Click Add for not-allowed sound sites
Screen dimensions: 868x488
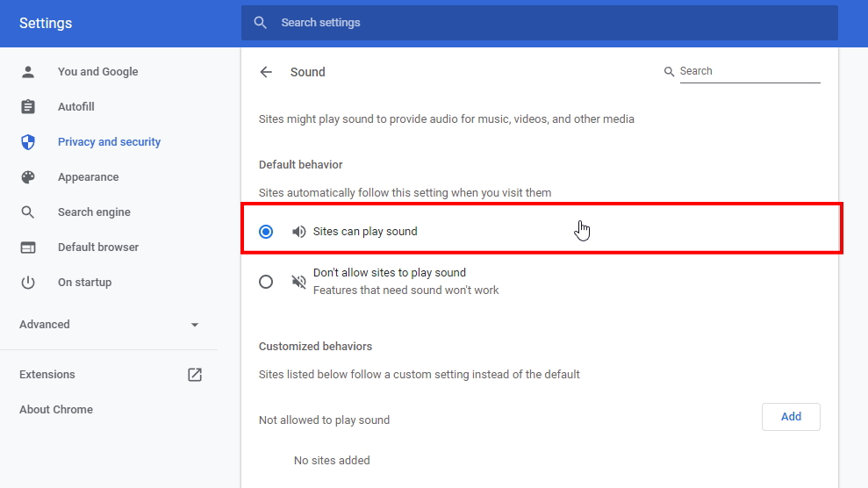tap(790, 417)
